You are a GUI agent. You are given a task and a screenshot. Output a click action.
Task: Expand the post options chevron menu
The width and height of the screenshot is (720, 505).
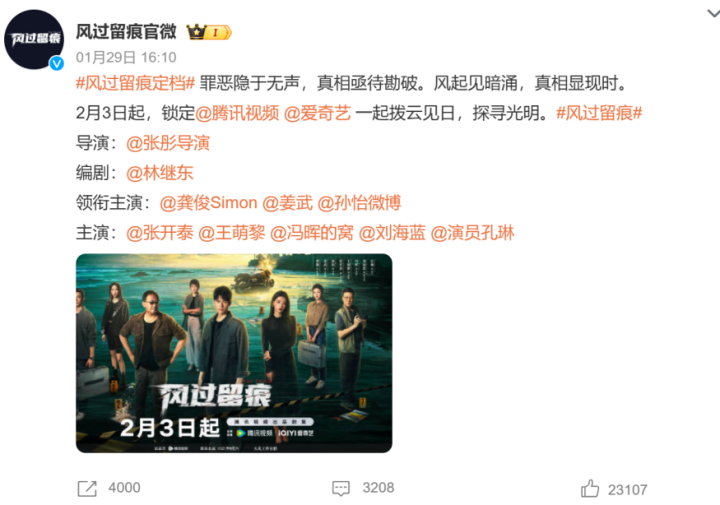[713, 13]
